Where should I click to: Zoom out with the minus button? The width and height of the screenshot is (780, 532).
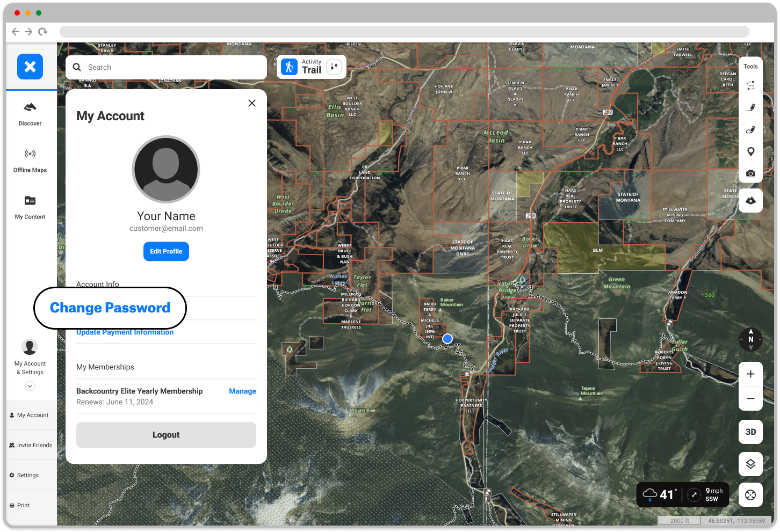tap(751, 398)
